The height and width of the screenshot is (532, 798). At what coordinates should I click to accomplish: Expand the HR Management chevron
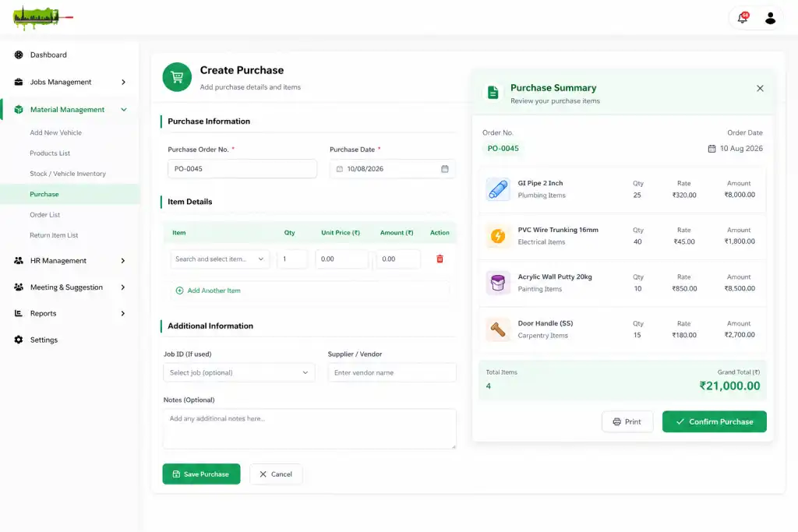point(122,261)
